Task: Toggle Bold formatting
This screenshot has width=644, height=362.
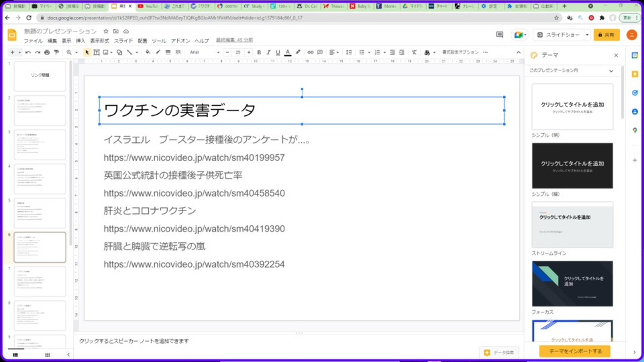Action: pos(259,52)
